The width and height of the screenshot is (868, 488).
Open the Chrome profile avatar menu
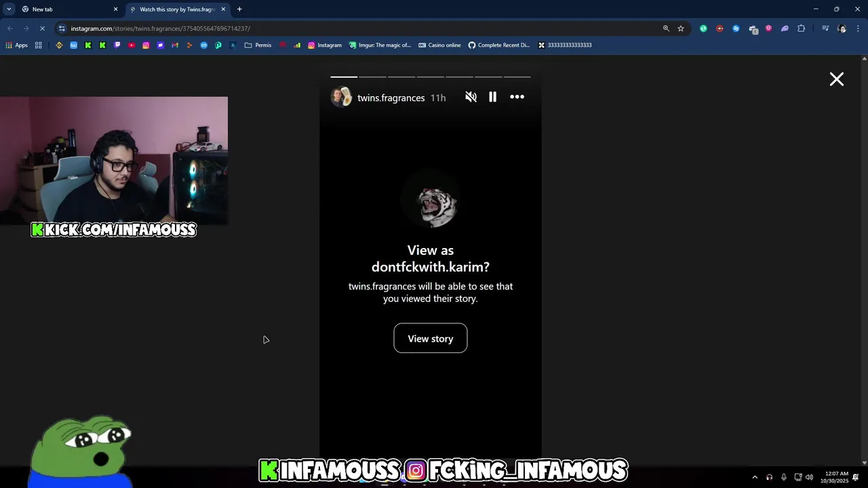point(842,28)
